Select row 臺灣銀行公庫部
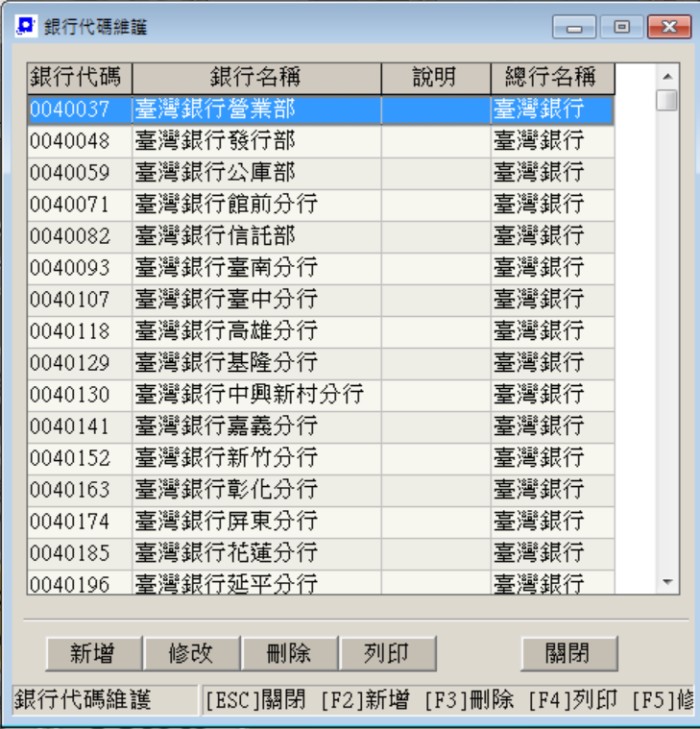The image size is (700, 729). coord(321,173)
